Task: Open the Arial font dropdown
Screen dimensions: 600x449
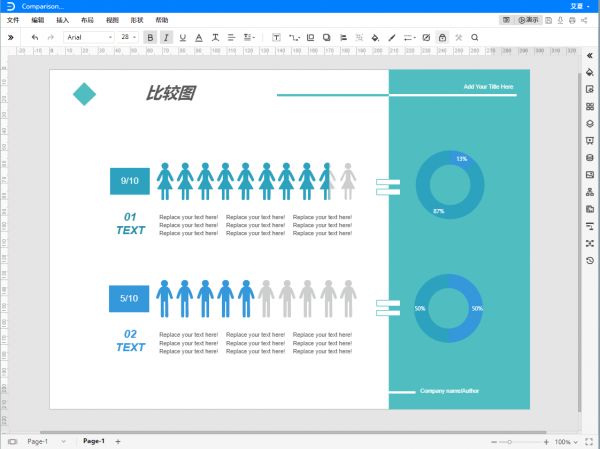Action: click(x=89, y=37)
